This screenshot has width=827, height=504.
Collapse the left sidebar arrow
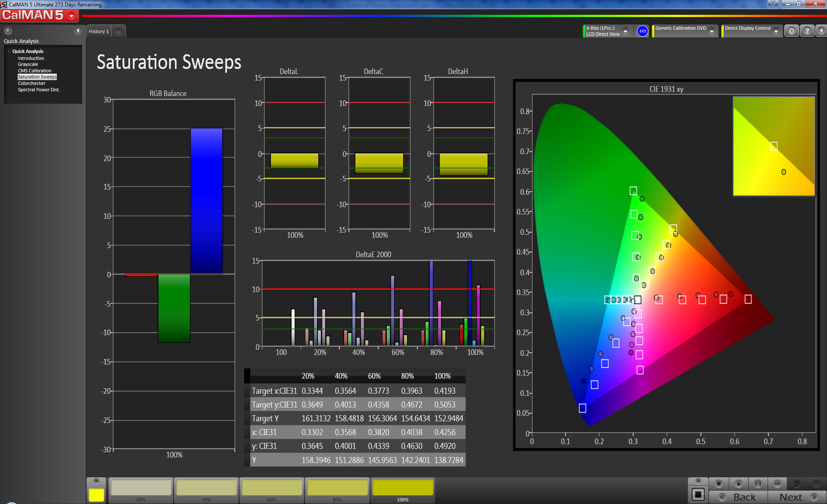pyautogui.click(x=78, y=31)
